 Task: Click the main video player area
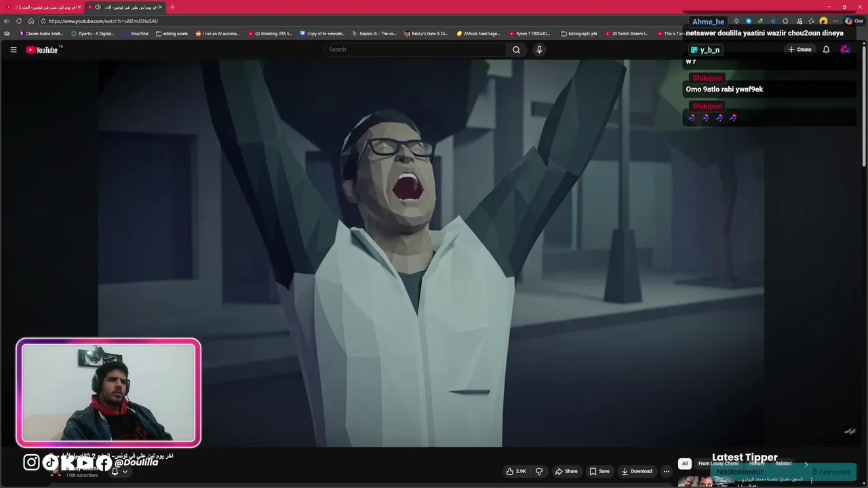tap(431, 253)
